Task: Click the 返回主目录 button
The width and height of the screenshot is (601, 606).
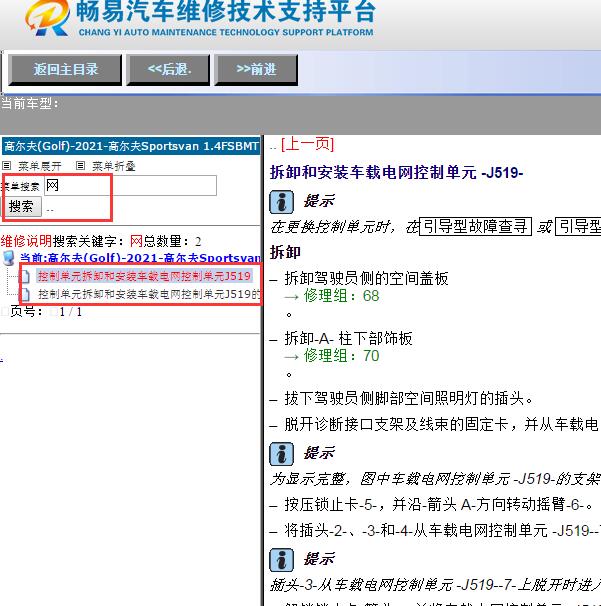Action: coord(65,70)
